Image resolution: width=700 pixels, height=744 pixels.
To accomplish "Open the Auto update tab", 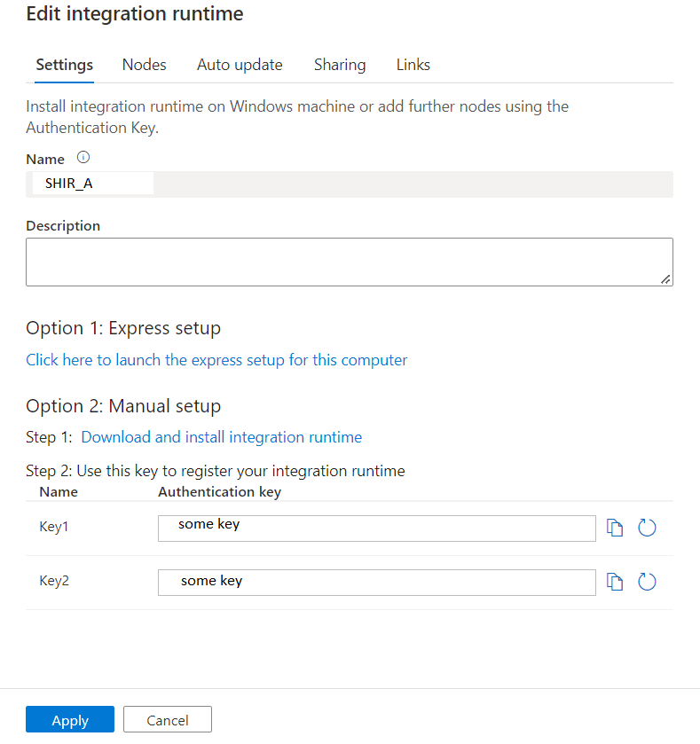I will coord(240,64).
